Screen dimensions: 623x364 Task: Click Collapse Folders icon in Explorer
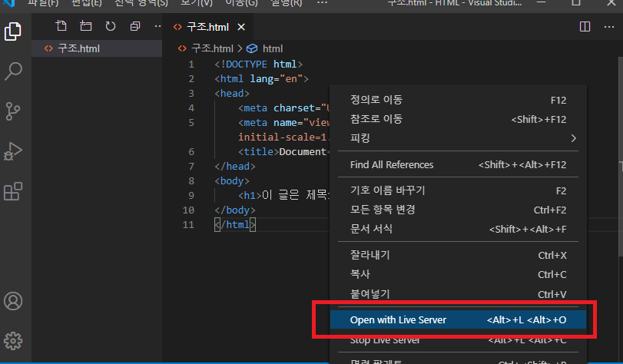(135, 26)
